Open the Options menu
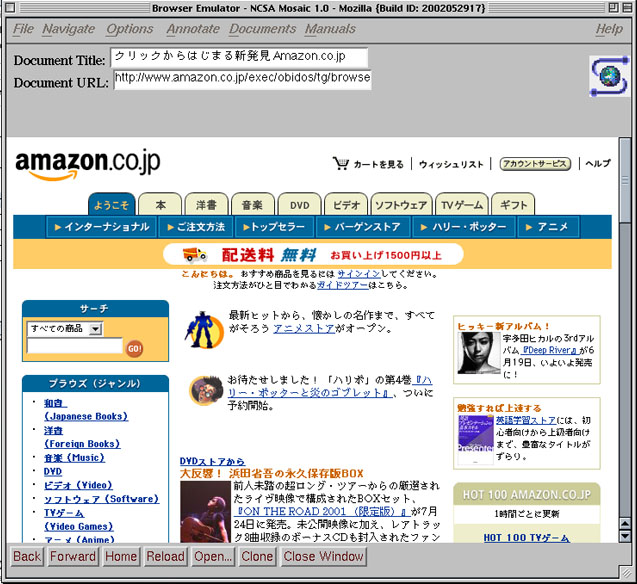Screen dimensions: 637x584 tap(130, 29)
